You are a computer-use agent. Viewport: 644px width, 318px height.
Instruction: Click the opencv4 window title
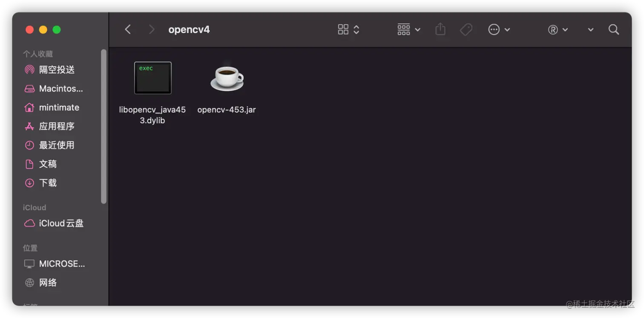[189, 29]
